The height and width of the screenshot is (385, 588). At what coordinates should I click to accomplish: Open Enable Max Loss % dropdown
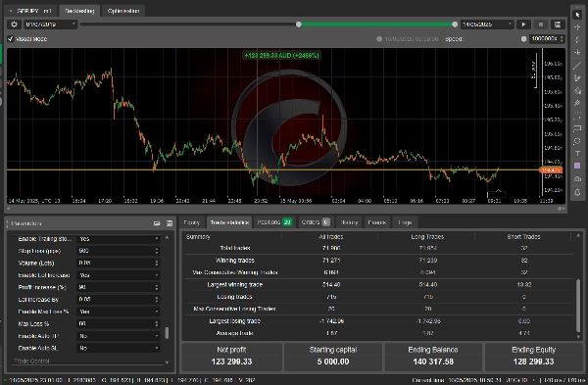pos(119,312)
